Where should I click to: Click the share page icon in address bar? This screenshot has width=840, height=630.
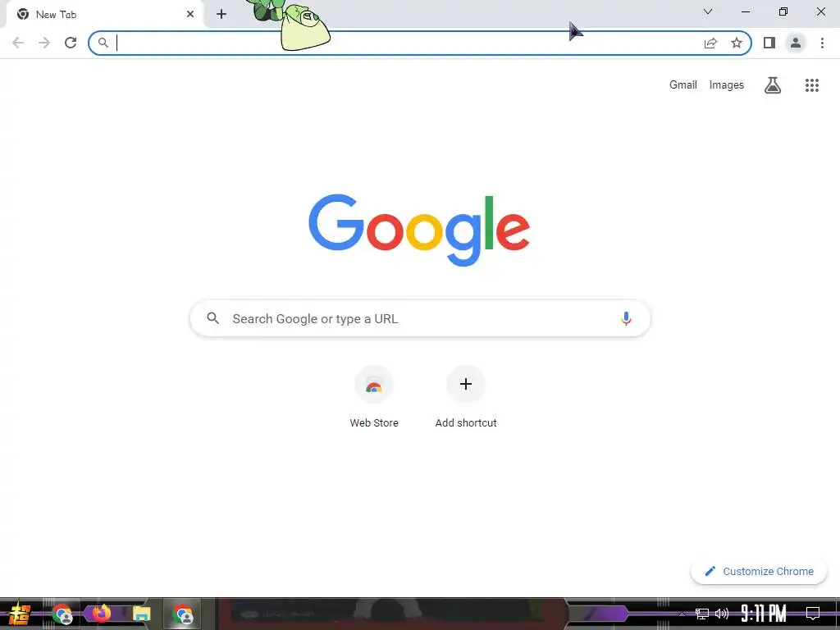click(x=710, y=43)
